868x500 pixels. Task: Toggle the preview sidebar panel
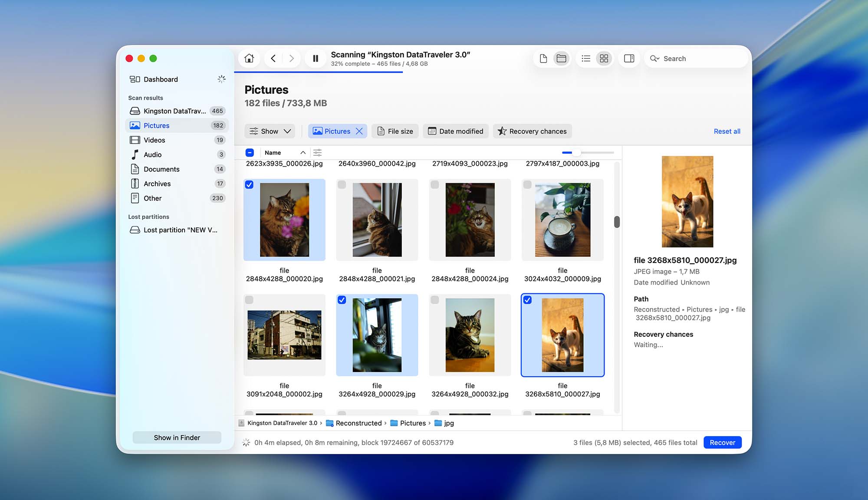point(629,58)
